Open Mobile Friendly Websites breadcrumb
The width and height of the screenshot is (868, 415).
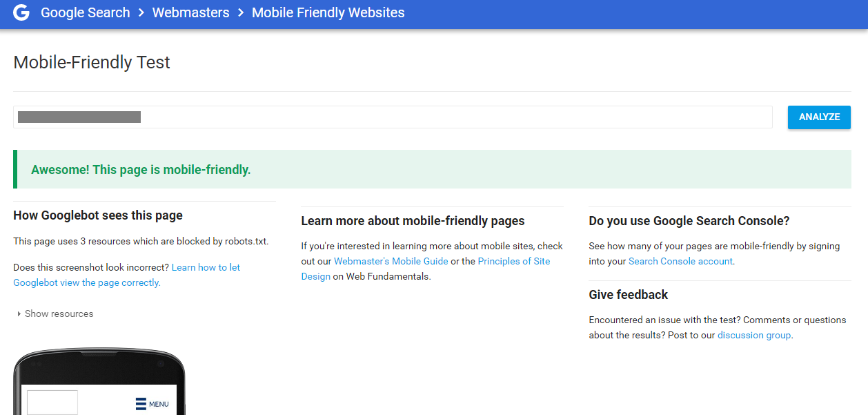[x=328, y=12]
